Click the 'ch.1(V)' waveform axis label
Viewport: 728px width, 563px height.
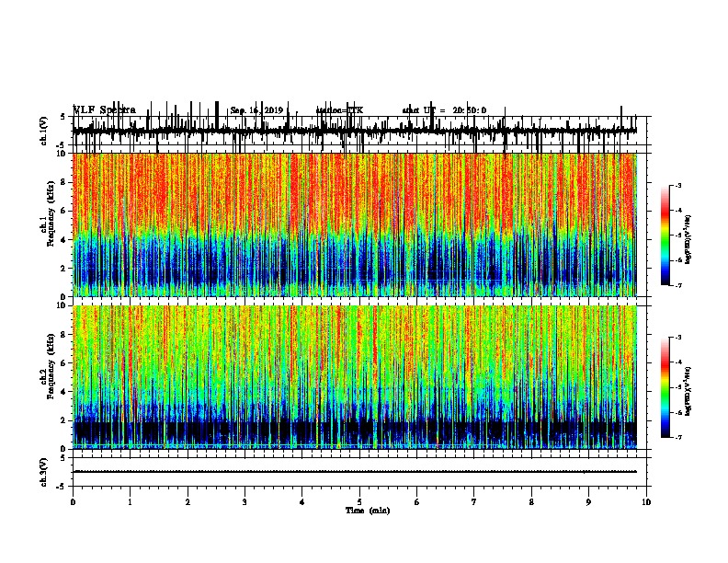pos(43,131)
